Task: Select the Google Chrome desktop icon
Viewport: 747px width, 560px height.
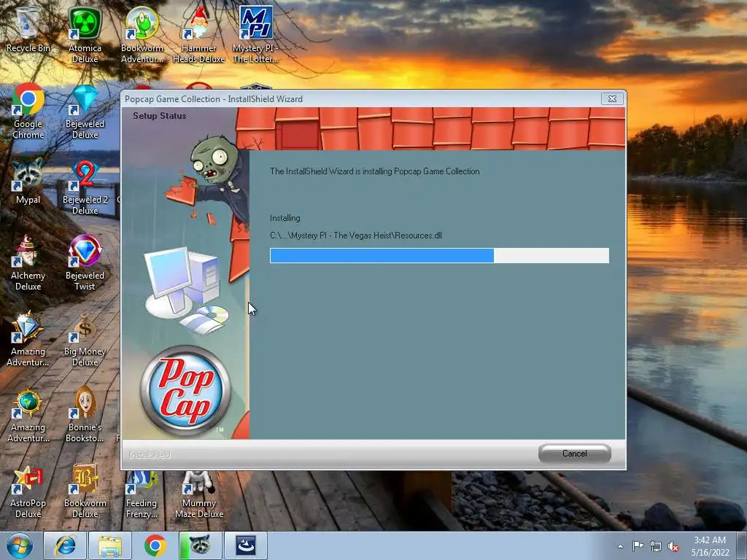Action: coord(28,111)
